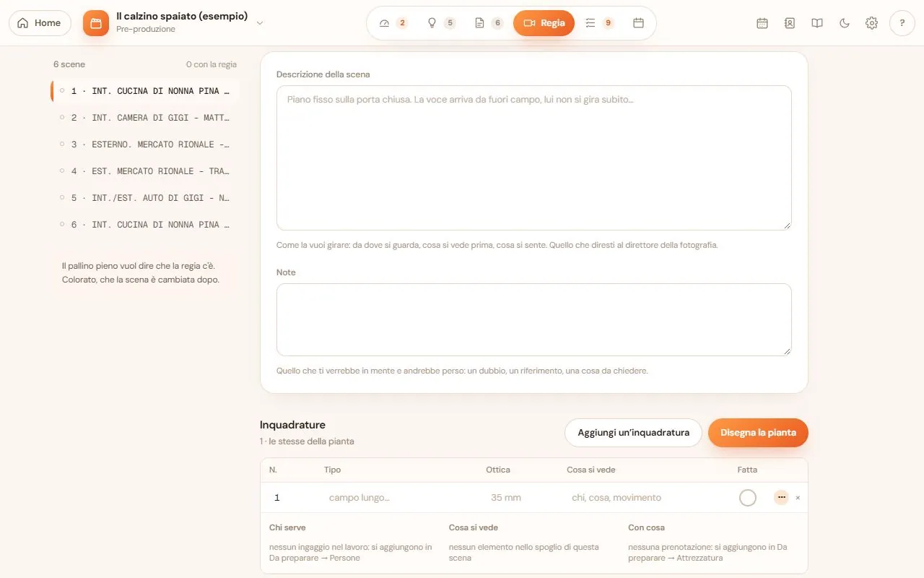Click Aggiungi un'inquadratura button

pyautogui.click(x=633, y=433)
